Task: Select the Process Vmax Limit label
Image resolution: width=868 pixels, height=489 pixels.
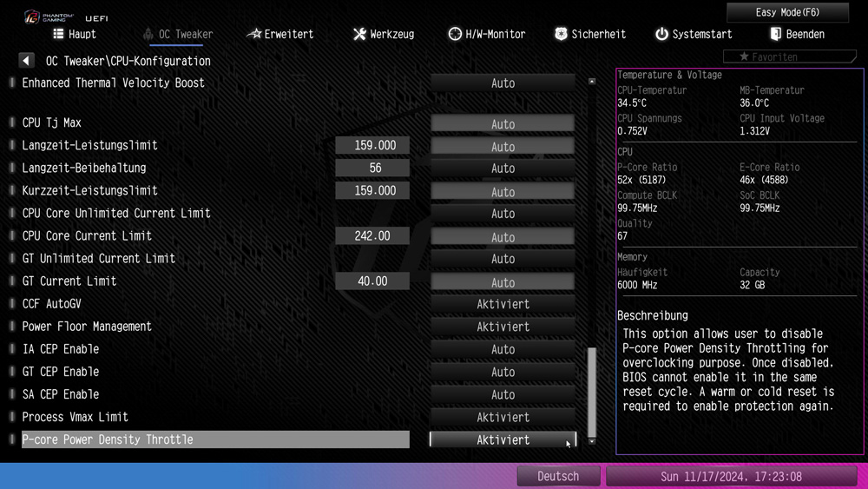Action: click(76, 417)
